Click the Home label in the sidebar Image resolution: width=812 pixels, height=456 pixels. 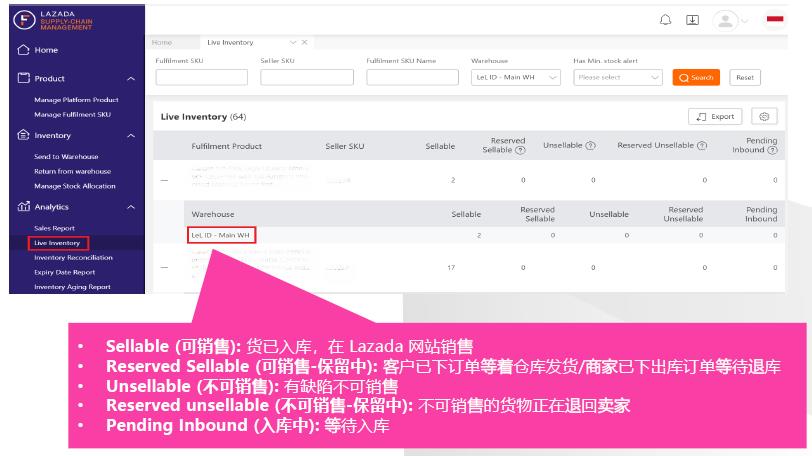coord(46,50)
